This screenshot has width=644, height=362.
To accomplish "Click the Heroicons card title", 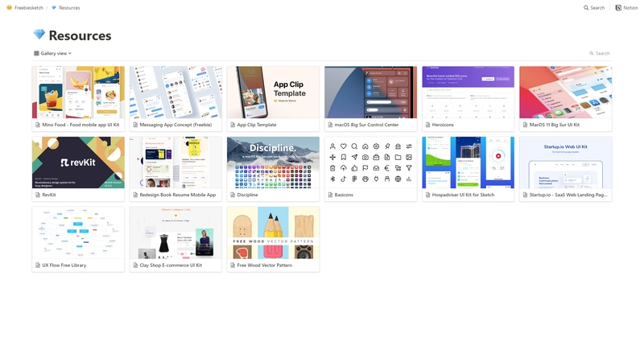I will pos(443,125).
